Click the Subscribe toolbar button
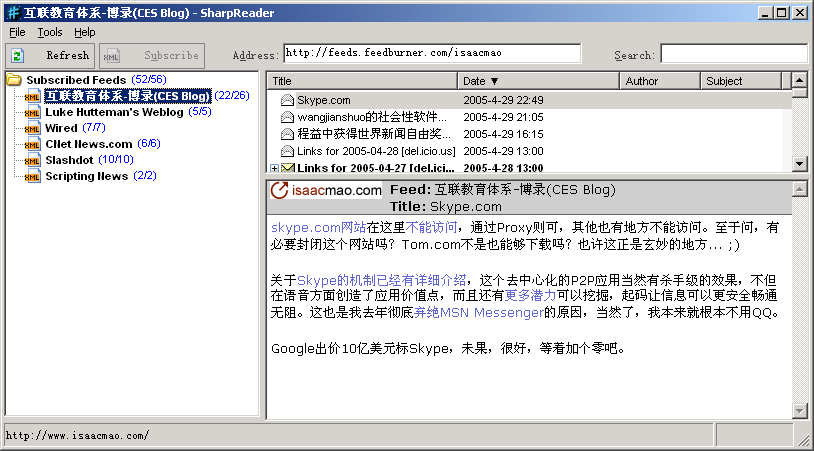 152,56
